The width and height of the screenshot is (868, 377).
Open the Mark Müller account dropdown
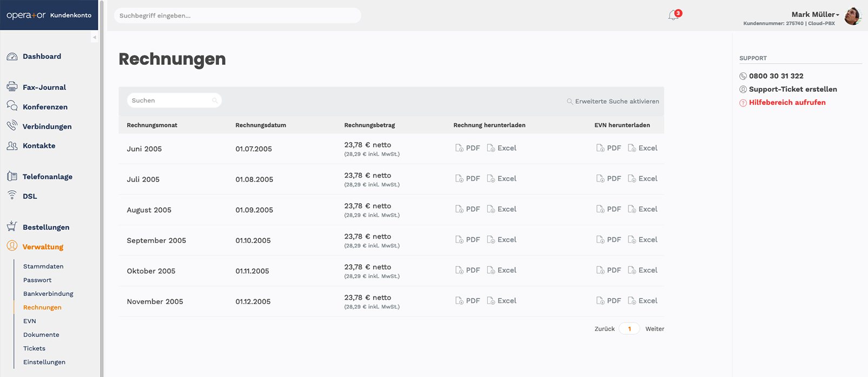(x=815, y=15)
